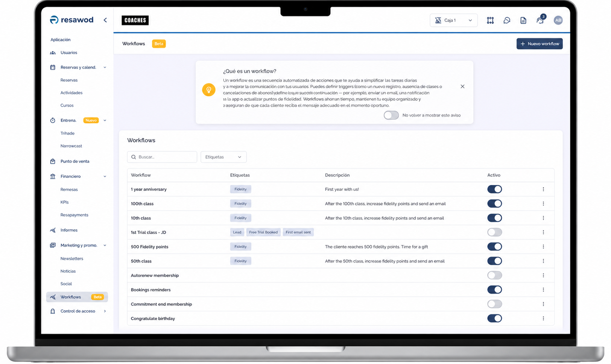Image resolution: width=611 pixels, height=364 pixels.
Task: Open three-dot menu for 1st Trial class - JD
Action: tap(543, 232)
